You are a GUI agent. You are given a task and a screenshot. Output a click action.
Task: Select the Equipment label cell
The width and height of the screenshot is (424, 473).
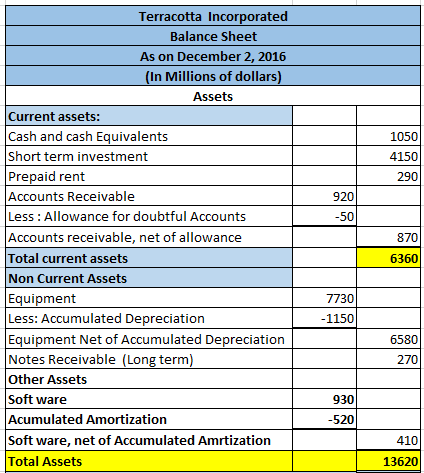149,298
